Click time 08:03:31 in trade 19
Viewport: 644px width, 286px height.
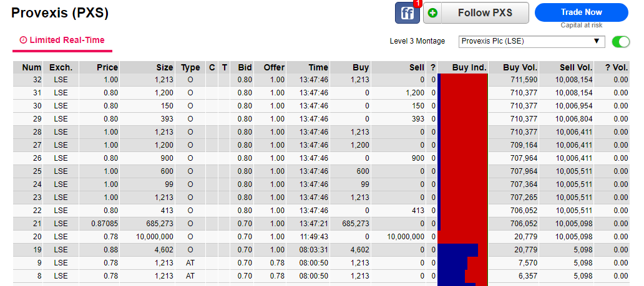tap(314, 250)
